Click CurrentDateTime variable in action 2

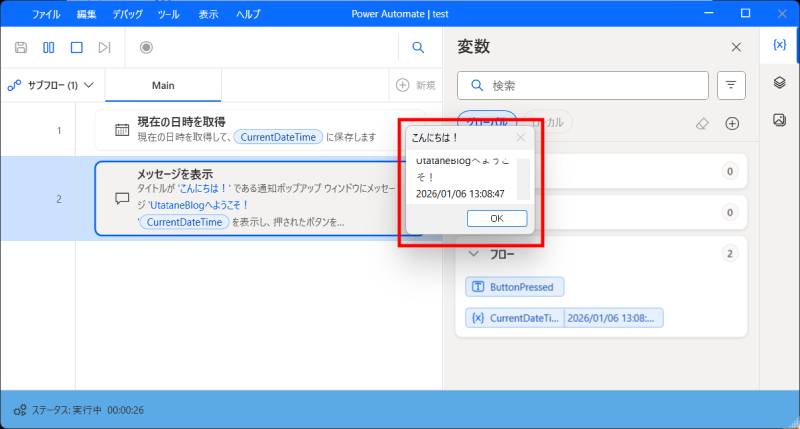184,222
